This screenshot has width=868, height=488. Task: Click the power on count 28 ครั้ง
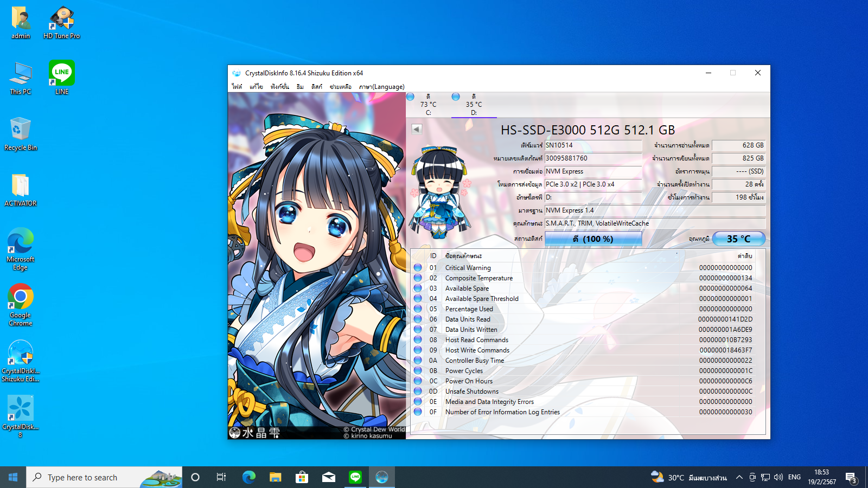(738, 184)
